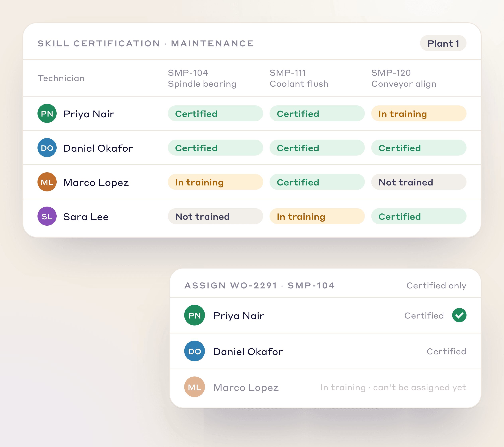504x447 pixels.
Task: Open Marco Lopez's Not trained status pill
Action: [x=419, y=182]
